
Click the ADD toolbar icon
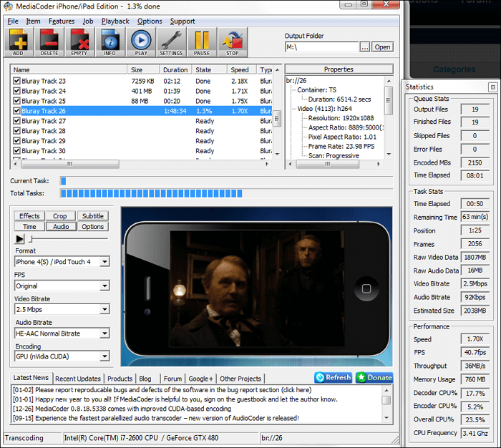[19, 43]
